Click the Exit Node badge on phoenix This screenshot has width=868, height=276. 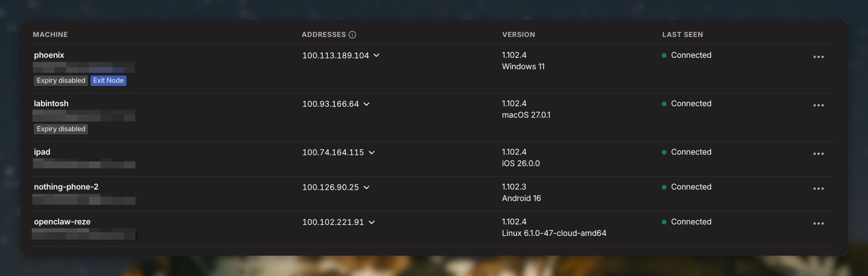108,81
